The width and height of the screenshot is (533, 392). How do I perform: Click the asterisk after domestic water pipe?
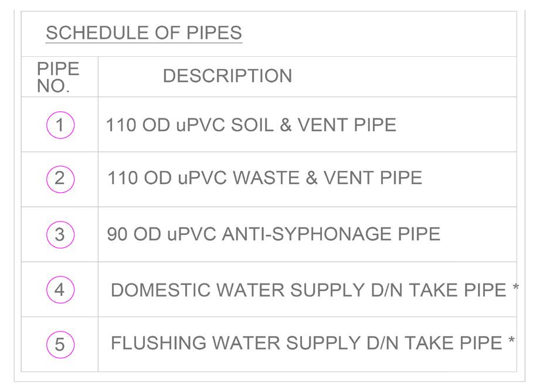coord(515,289)
